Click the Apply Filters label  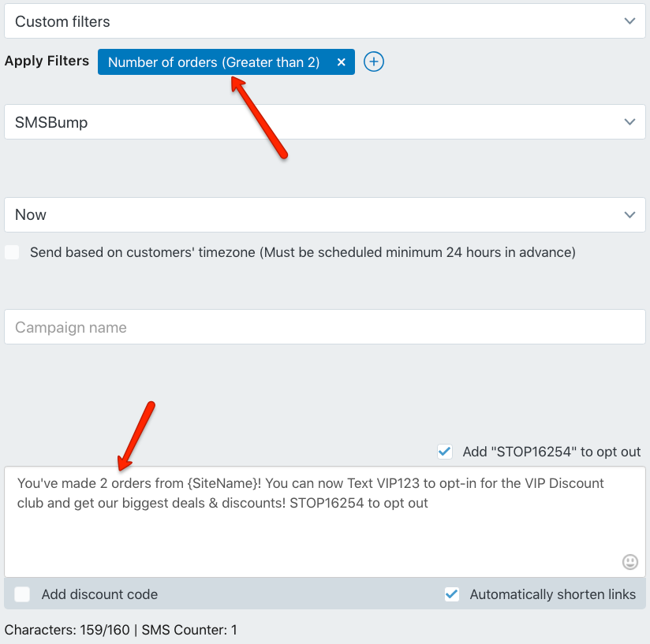click(x=47, y=61)
